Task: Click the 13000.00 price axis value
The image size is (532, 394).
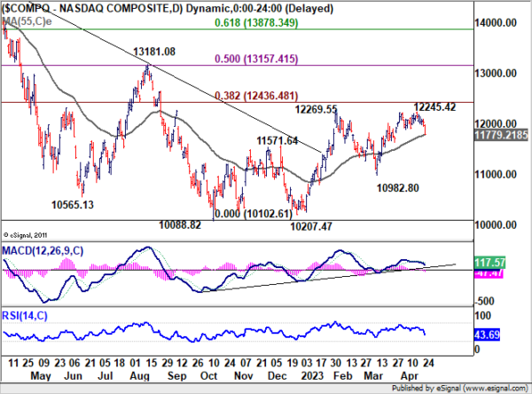Action: (496, 73)
